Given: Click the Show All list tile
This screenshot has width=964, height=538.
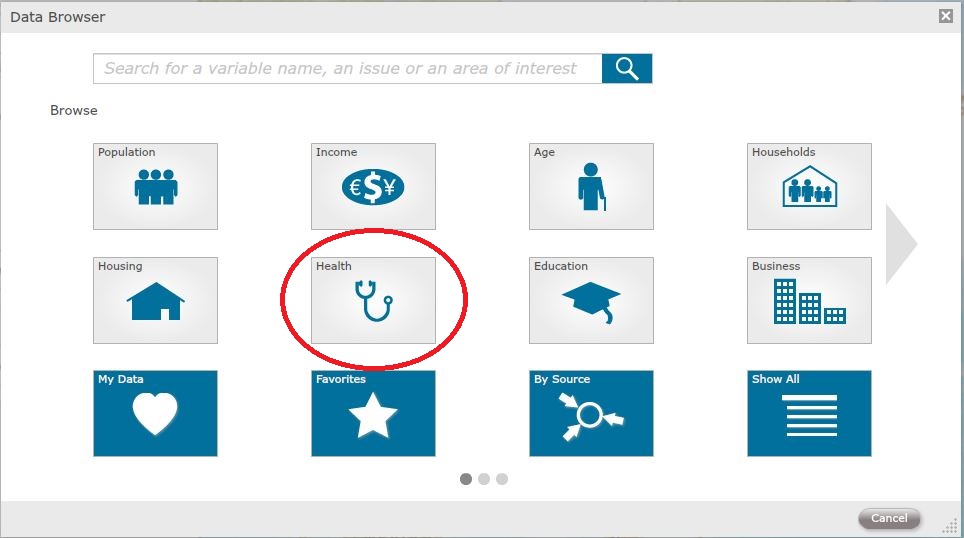Looking at the screenshot, I should [809, 413].
